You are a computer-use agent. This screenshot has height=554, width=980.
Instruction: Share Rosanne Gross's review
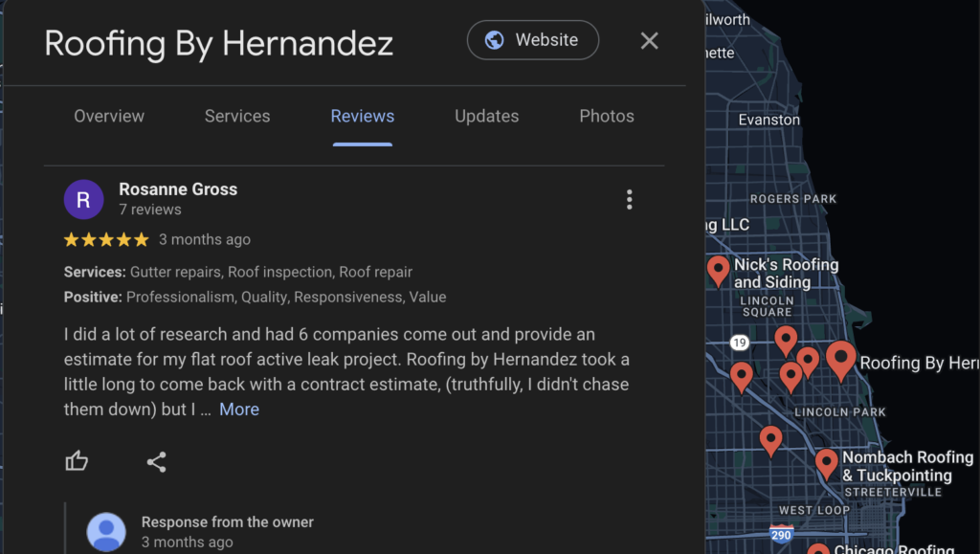click(156, 461)
